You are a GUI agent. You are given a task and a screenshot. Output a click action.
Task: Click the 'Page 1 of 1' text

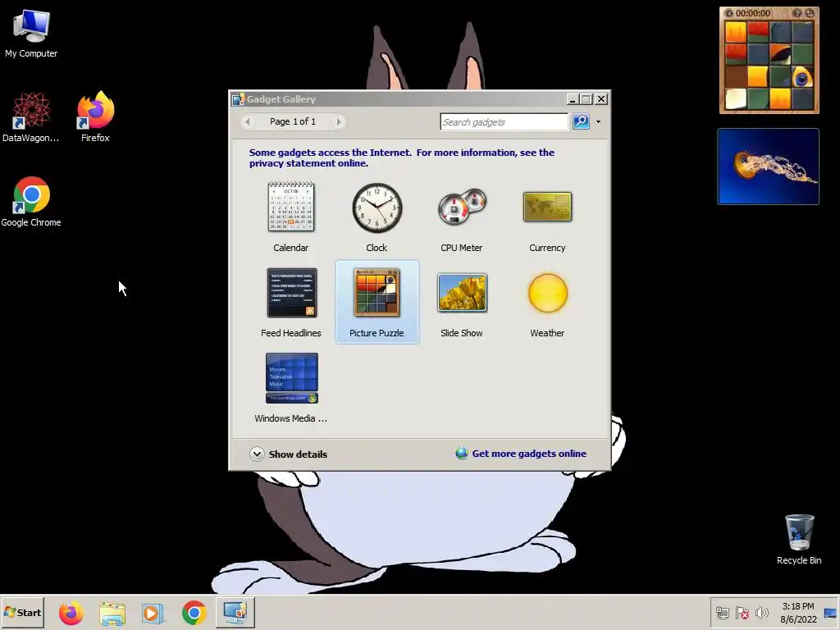point(293,121)
